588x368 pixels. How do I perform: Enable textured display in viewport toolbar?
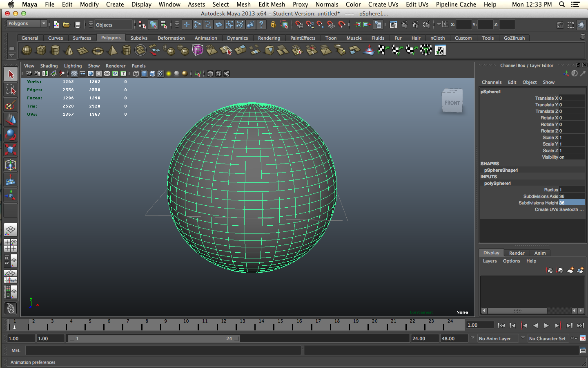point(160,74)
